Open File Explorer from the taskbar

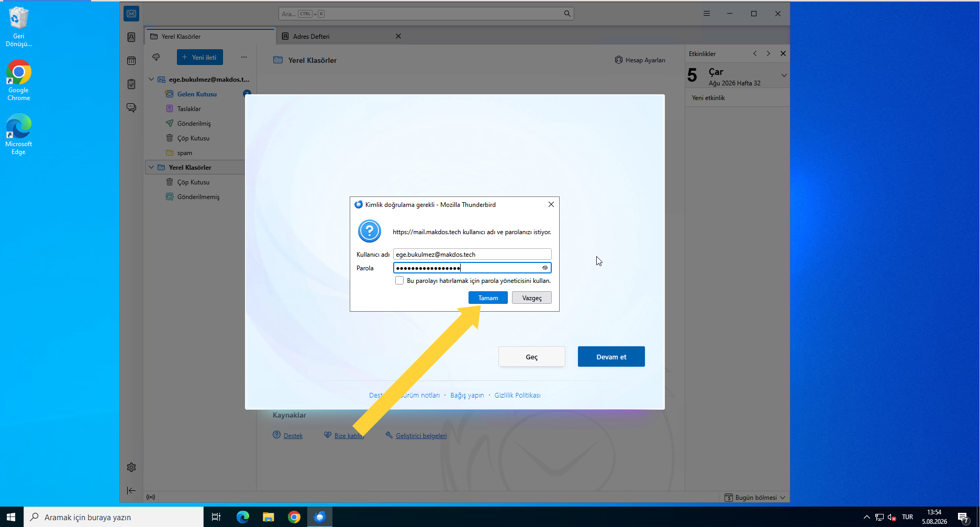[x=268, y=517]
